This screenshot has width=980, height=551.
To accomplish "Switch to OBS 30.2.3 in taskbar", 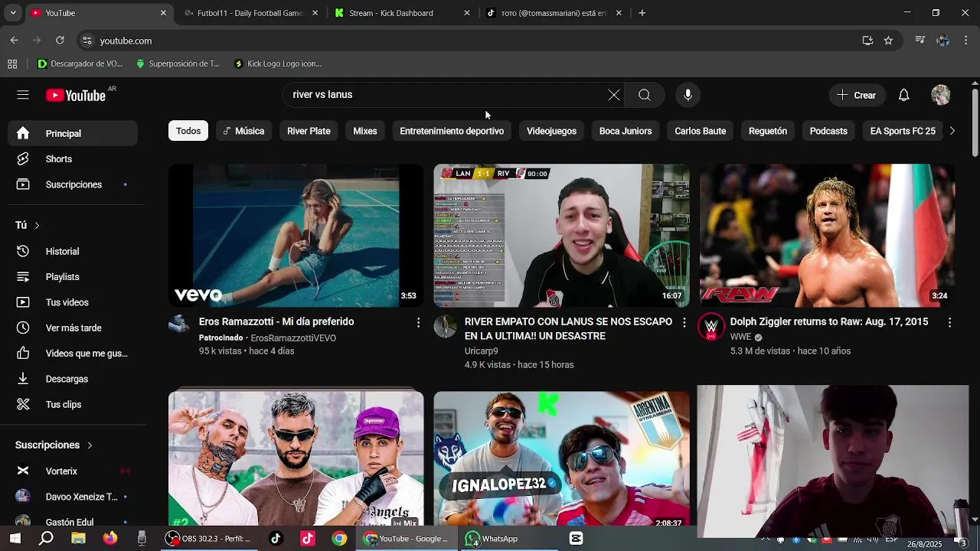I will pyautogui.click(x=208, y=539).
